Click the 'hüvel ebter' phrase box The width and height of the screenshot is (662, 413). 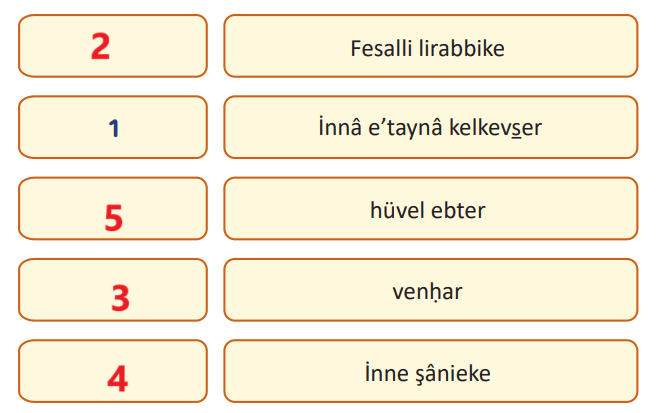tap(430, 209)
